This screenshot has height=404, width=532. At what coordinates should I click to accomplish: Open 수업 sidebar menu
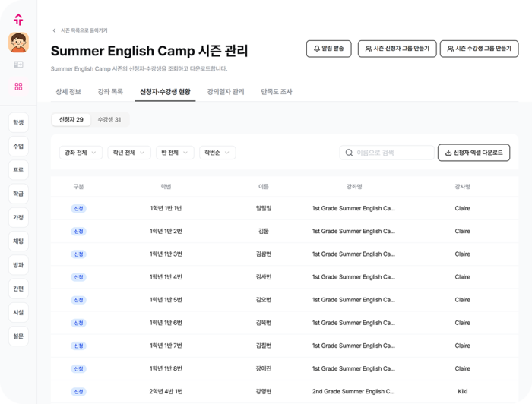18,146
